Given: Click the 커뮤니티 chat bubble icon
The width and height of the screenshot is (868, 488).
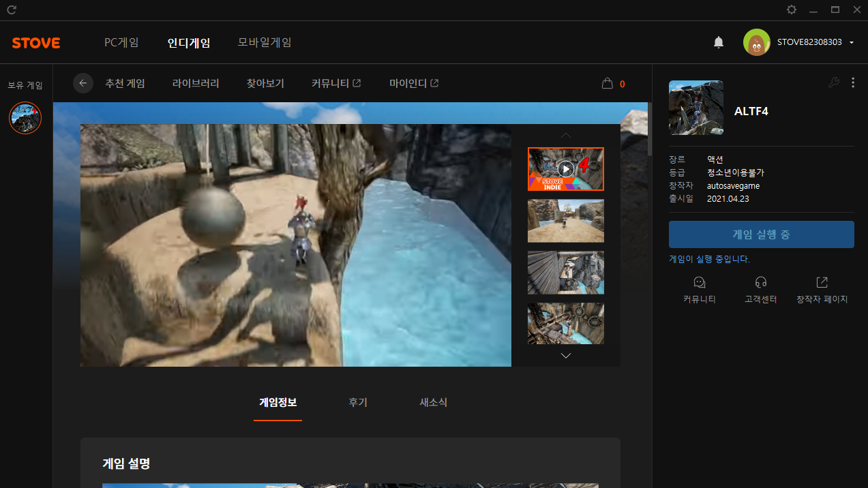Looking at the screenshot, I should pyautogui.click(x=699, y=283).
